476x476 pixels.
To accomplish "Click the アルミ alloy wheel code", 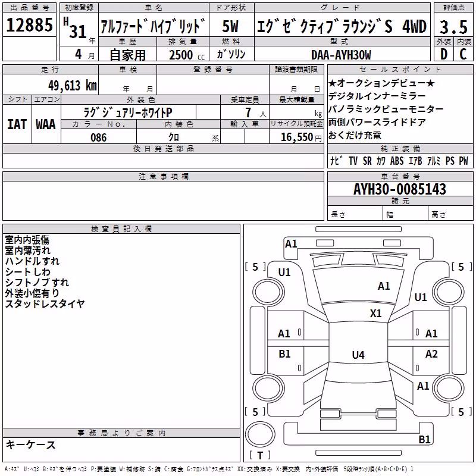I will pos(434,161).
